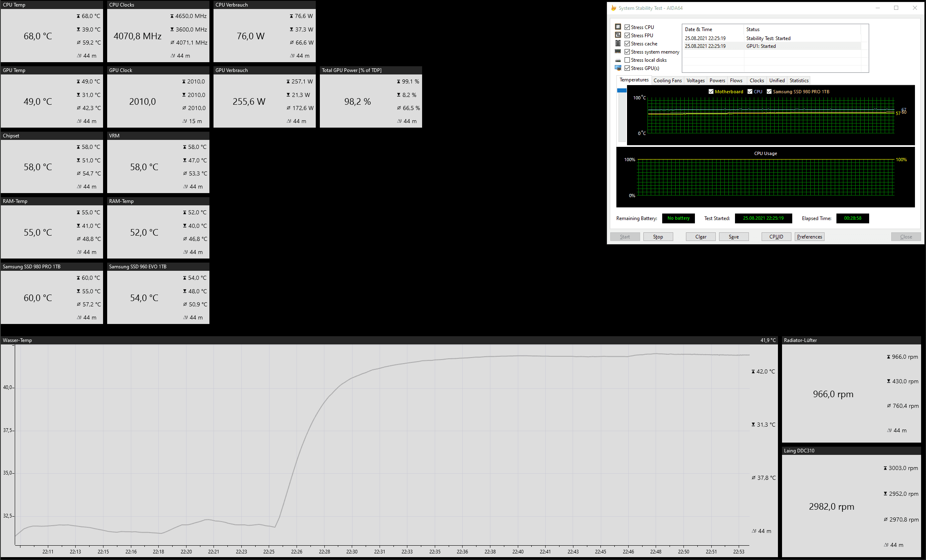Click the maximum icon in Laing DDC310 panel

pyautogui.click(x=886, y=468)
